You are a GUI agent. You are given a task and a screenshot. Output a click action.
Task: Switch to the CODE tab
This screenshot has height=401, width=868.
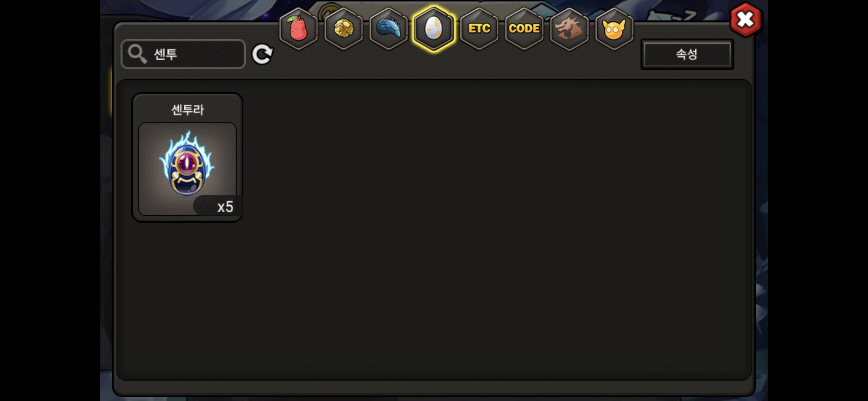click(524, 29)
